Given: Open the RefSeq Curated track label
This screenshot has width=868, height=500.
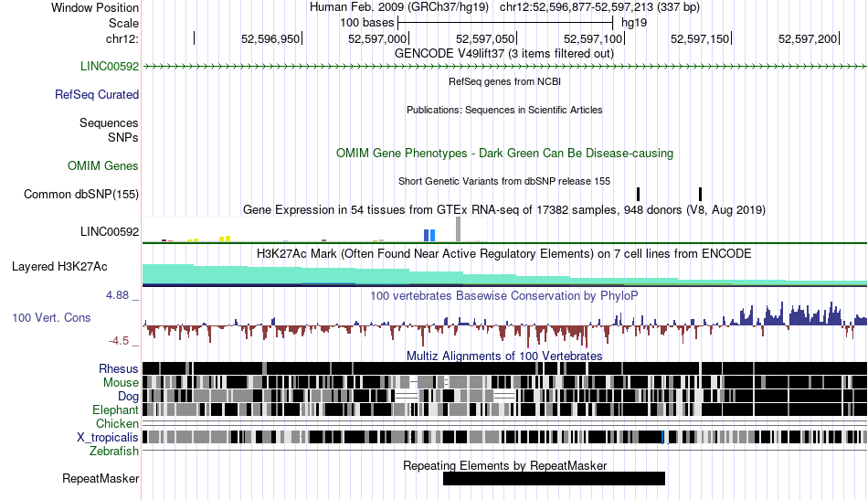Looking at the screenshot, I should pyautogui.click(x=97, y=95).
